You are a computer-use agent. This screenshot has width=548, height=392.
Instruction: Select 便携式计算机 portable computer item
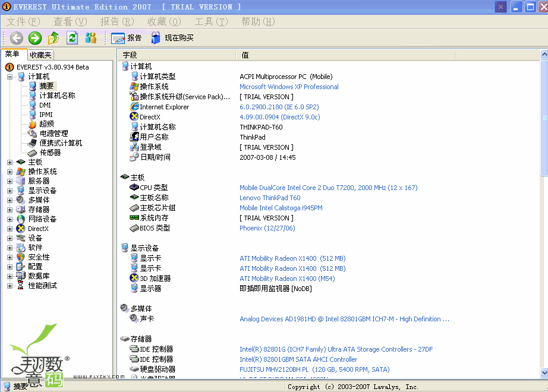61,143
